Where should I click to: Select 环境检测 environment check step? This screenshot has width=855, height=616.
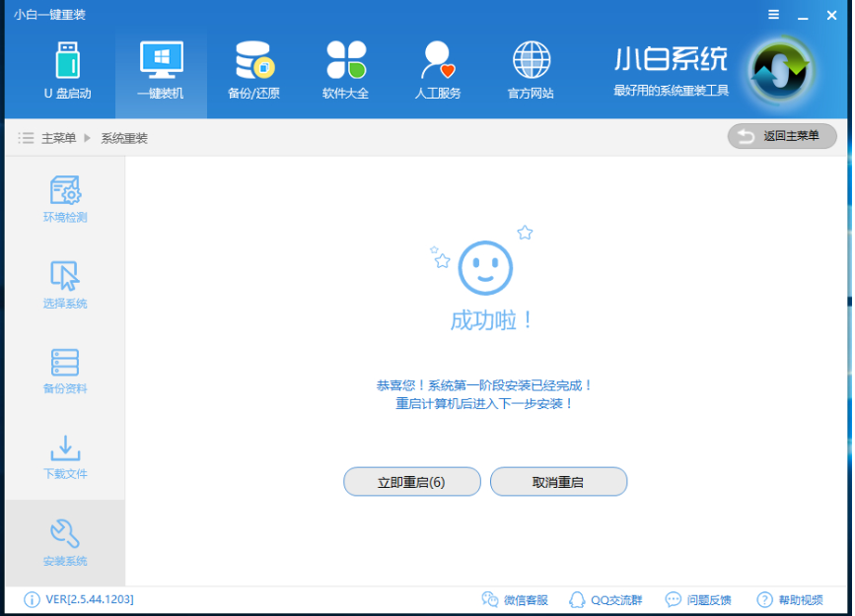[x=65, y=199]
